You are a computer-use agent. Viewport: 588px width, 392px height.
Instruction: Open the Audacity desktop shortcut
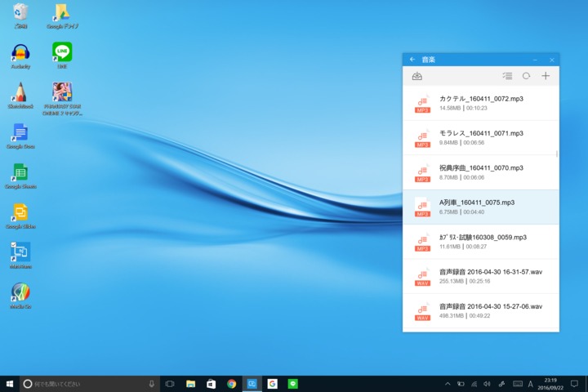coord(20,56)
